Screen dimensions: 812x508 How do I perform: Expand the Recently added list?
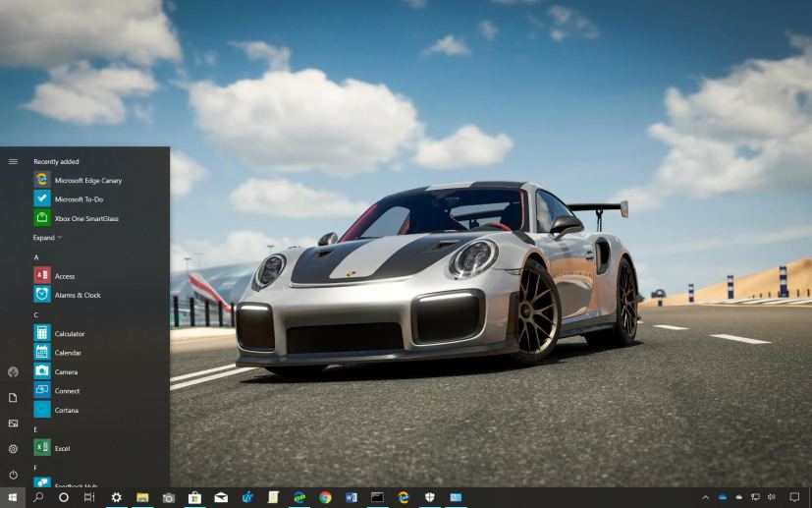click(48, 238)
